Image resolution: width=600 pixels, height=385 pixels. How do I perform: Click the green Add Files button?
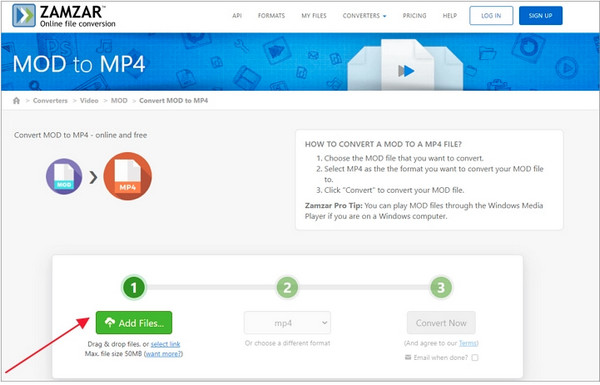pyautogui.click(x=134, y=323)
